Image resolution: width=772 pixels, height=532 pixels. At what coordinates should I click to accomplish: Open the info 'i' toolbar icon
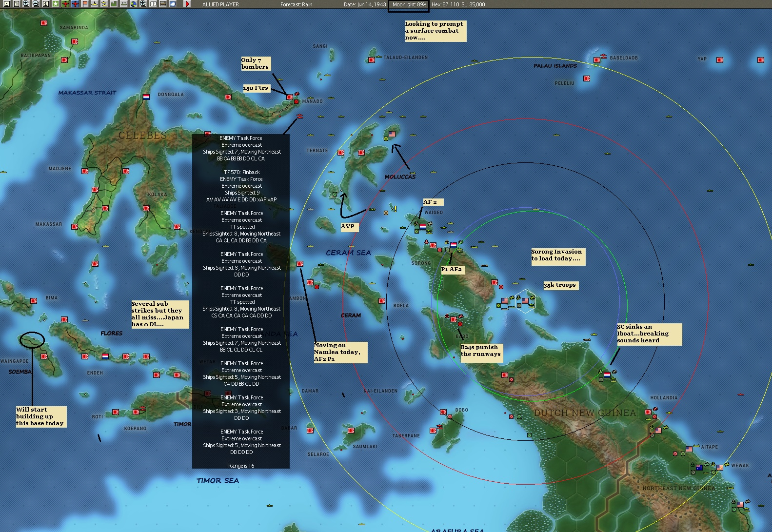point(46,4)
